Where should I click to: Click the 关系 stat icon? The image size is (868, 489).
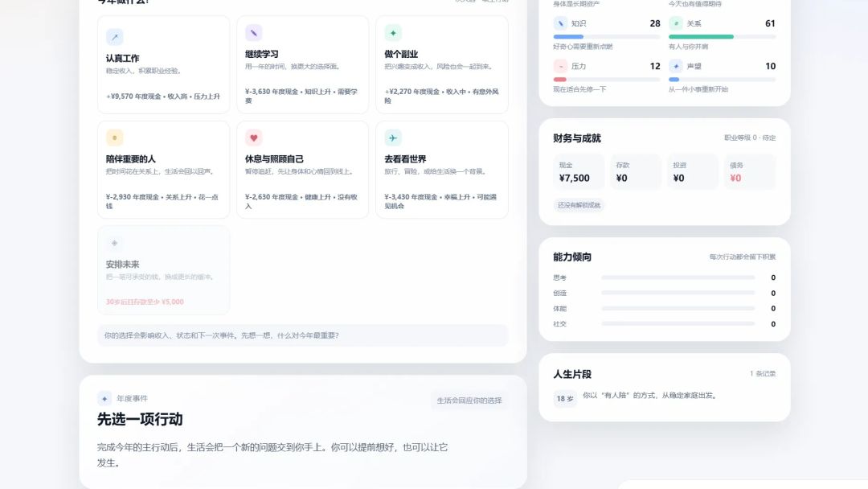tap(676, 23)
